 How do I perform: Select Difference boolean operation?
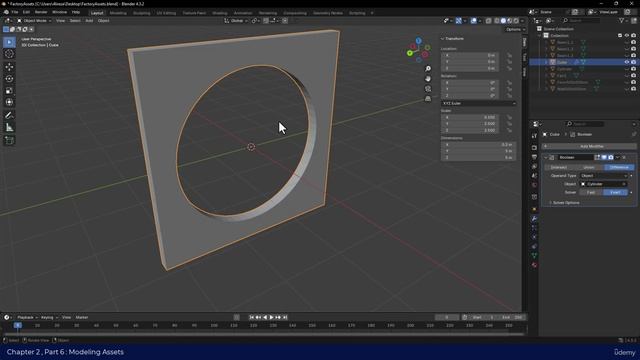(x=619, y=167)
